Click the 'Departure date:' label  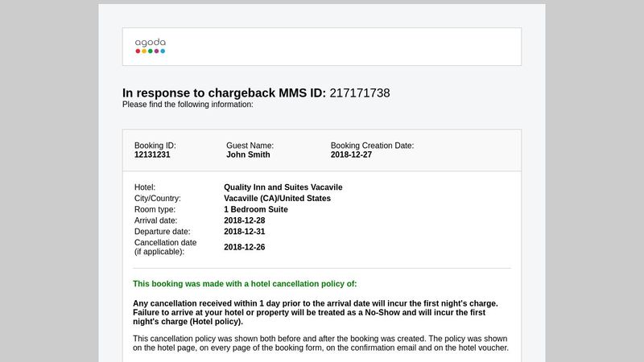(162, 232)
